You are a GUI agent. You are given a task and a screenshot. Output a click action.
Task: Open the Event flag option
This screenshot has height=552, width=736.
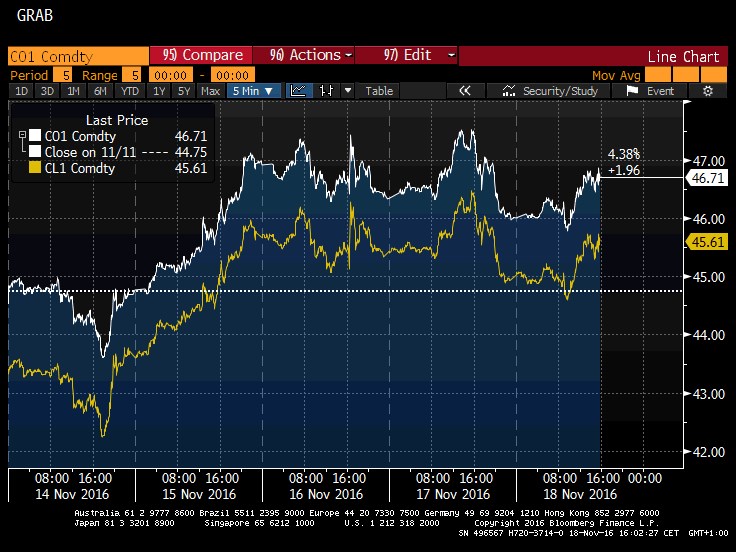tap(651, 91)
